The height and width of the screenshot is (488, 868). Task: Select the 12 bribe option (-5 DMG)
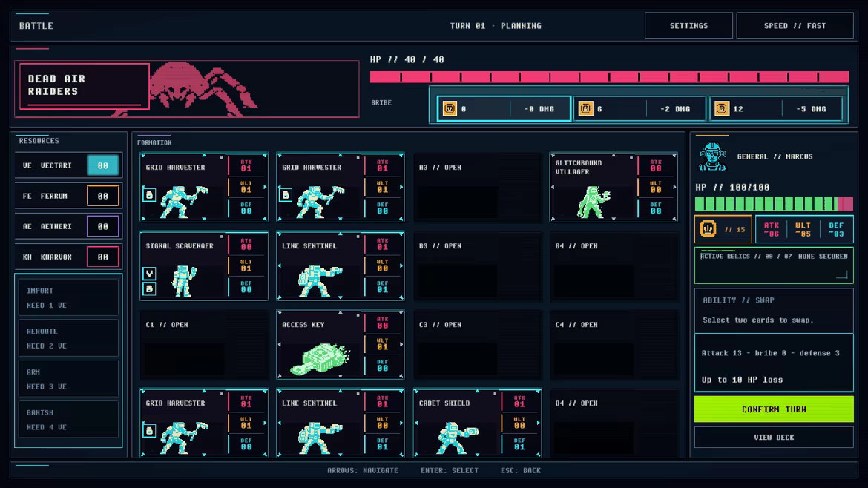pos(776,108)
